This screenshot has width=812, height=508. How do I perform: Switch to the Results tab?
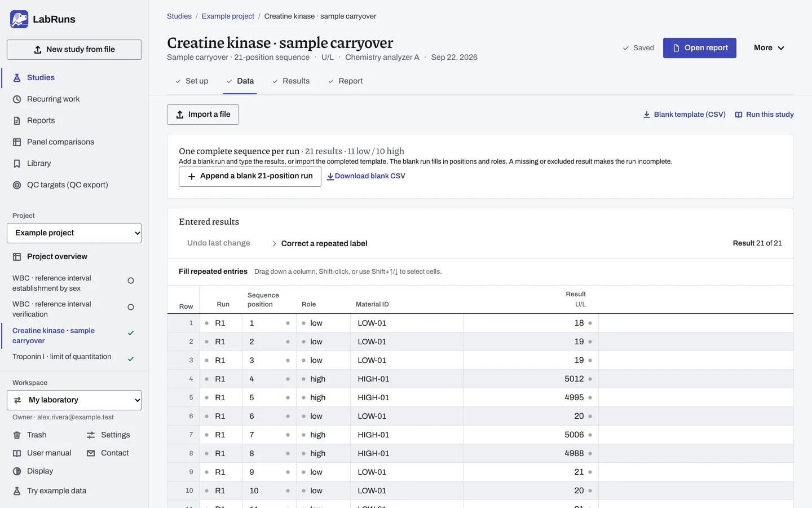click(291, 81)
